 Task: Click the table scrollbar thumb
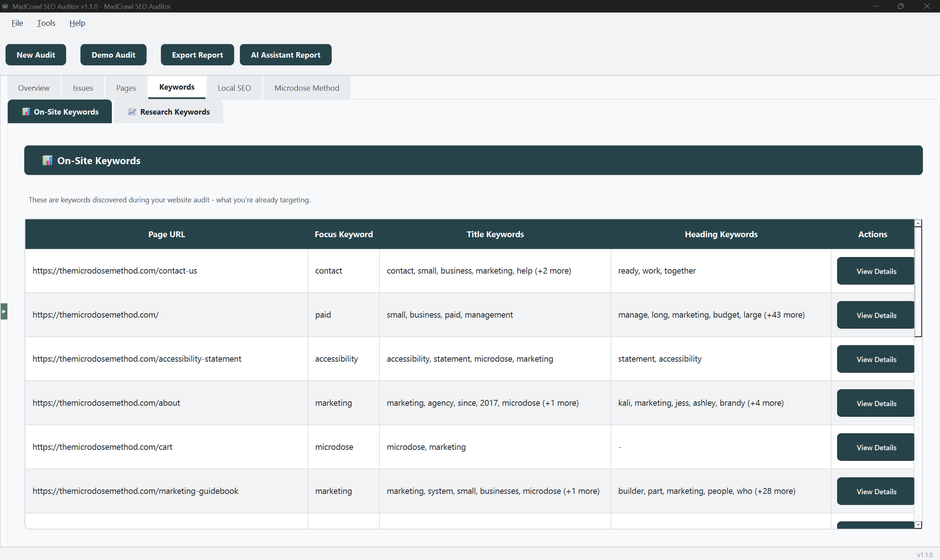pos(917,279)
